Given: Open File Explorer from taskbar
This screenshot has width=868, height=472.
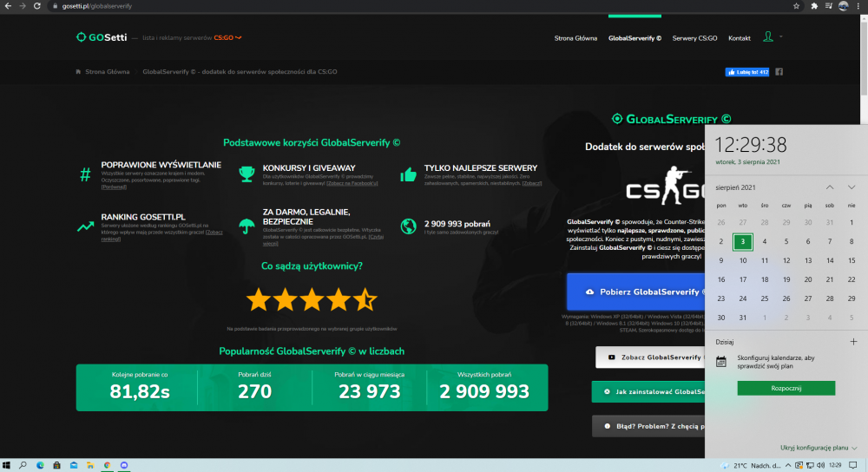Looking at the screenshot, I should pos(90,465).
